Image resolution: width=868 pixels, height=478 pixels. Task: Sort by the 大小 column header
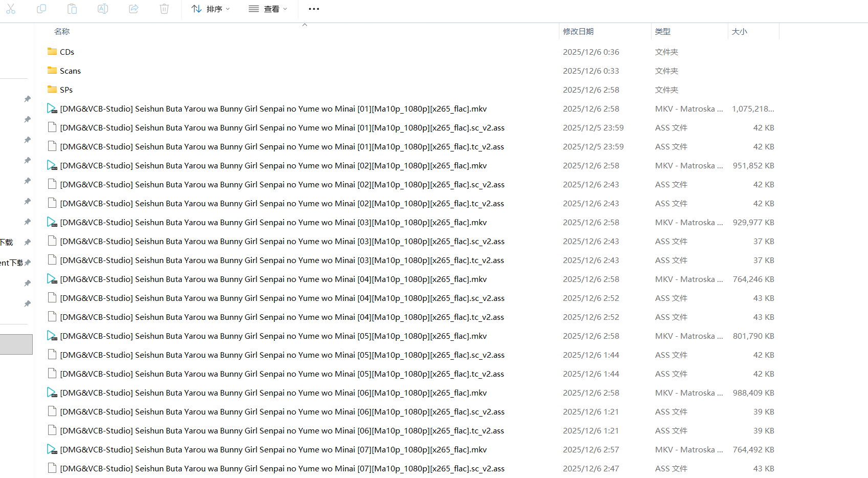[x=740, y=31]
